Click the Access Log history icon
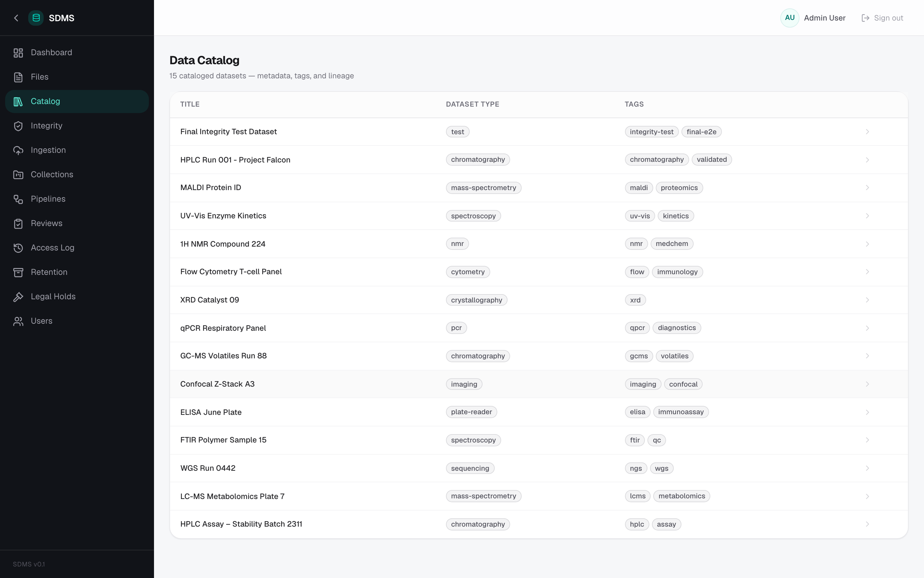 [x=18, y=248]
